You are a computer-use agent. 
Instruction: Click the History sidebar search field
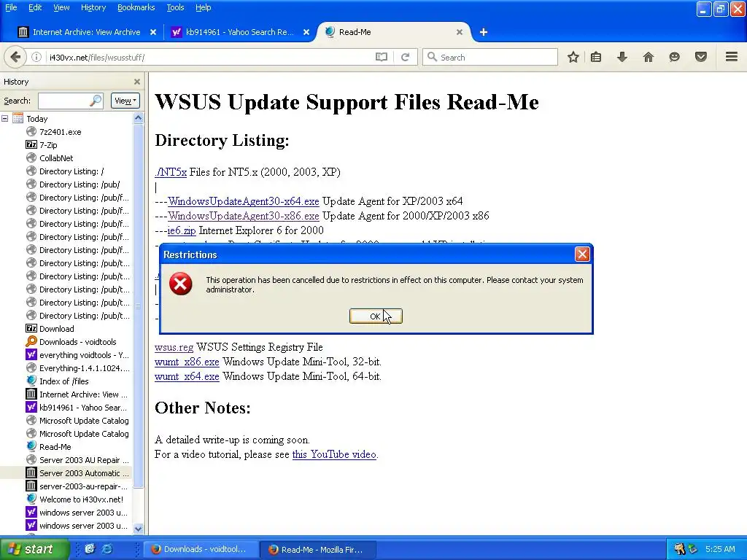pyautogui.click(x=71, y=101)
